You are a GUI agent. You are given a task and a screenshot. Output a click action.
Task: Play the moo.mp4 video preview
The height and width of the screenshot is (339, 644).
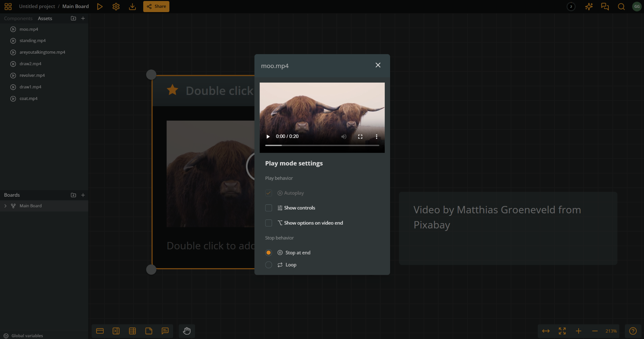point(268,137)
